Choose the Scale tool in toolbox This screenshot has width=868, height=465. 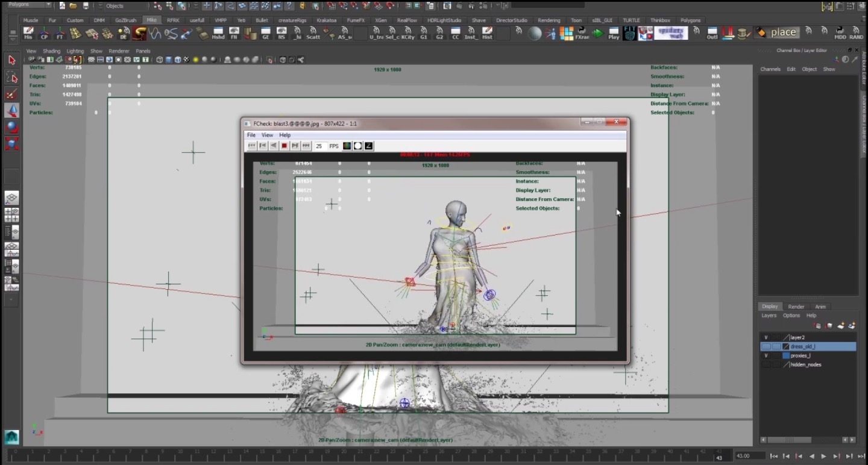(11, 144)
